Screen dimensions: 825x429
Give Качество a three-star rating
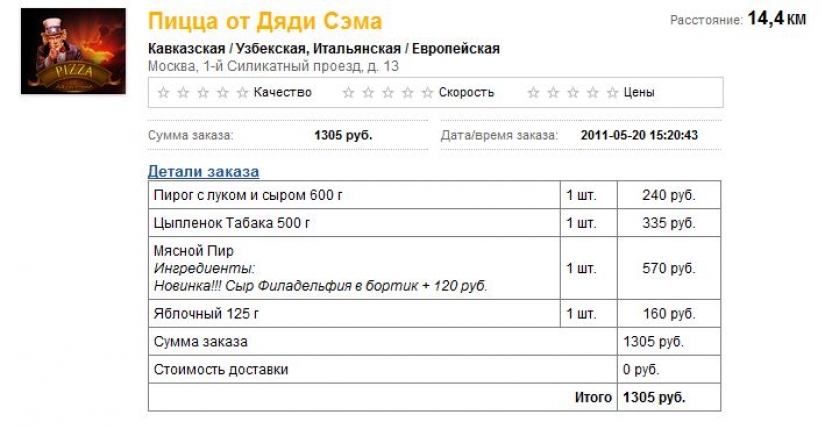click(x=202, y=93)
